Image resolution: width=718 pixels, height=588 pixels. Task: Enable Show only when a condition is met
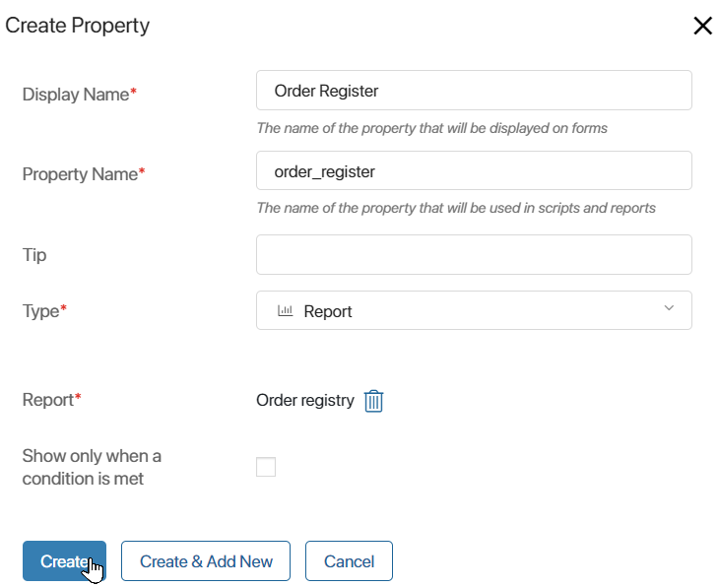tap(266, 467)
